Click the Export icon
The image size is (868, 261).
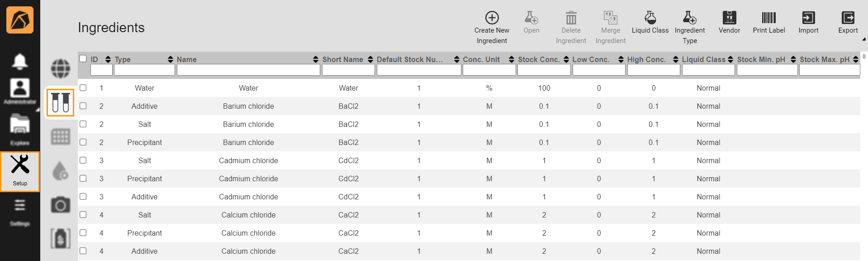[848, 18]
